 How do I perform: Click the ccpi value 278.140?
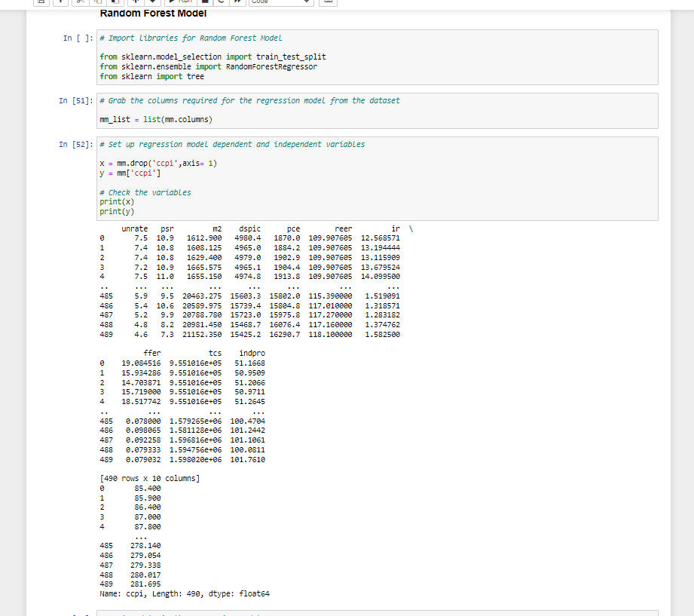click(145, 546)
